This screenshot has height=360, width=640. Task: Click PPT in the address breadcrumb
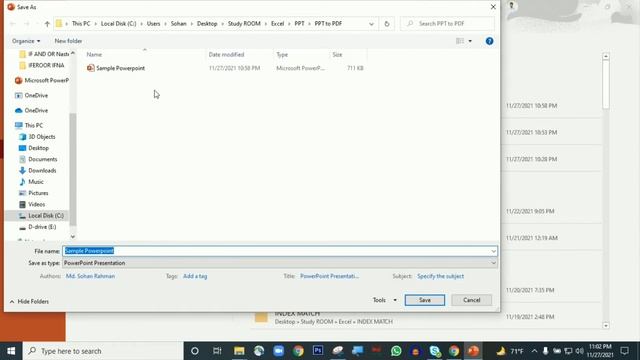coord(299,24)
